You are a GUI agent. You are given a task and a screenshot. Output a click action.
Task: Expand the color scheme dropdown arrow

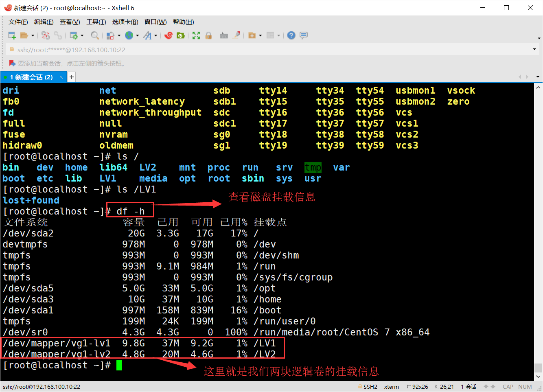(119, 35)
